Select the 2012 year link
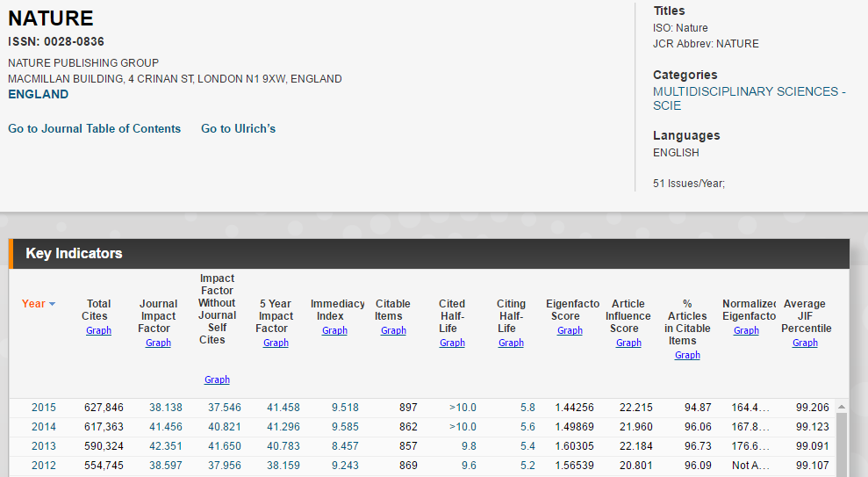This screenshot has width=868, height=477. [x=44, y=466]
